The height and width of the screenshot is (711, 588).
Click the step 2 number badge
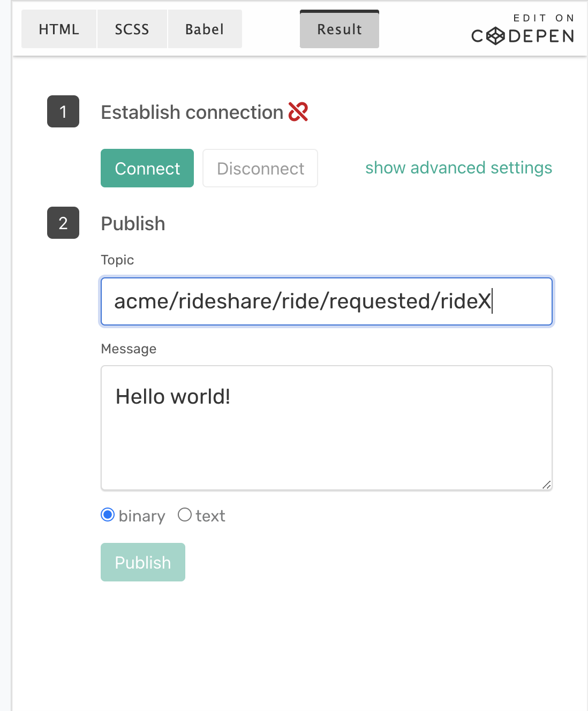pos(63,223)
